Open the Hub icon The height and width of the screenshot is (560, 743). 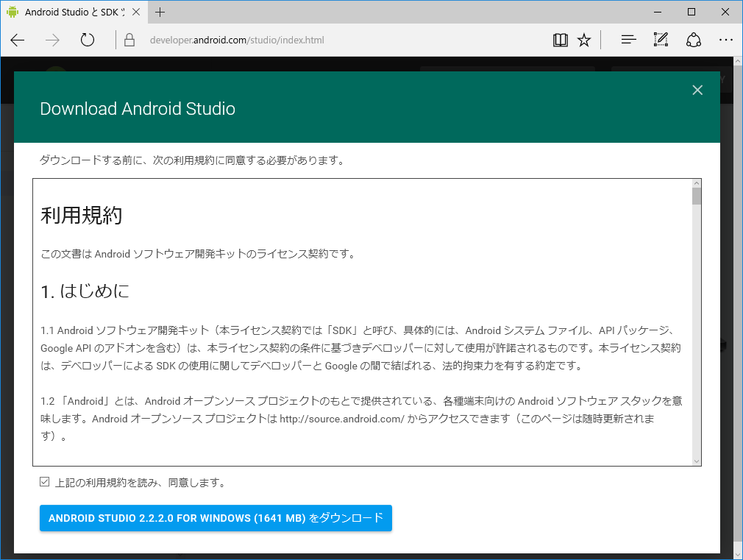click(x=628, y=40)
